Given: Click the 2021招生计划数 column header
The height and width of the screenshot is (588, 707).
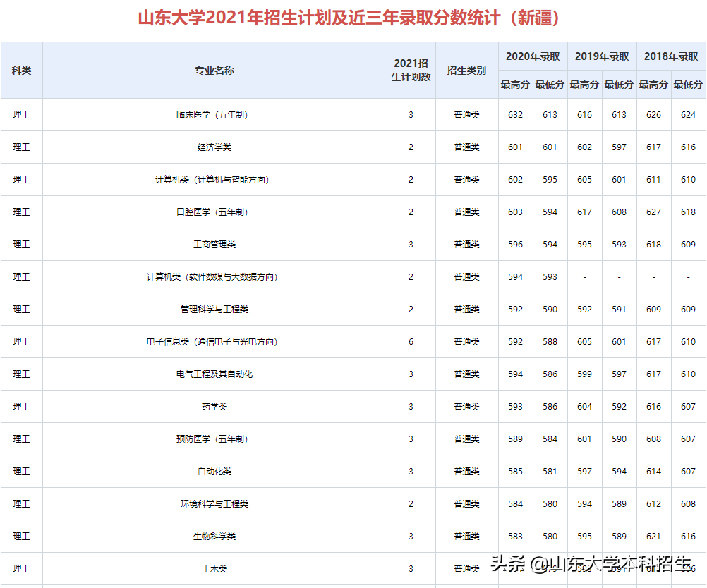Looking at the screenshot, I should coord(411,71).
